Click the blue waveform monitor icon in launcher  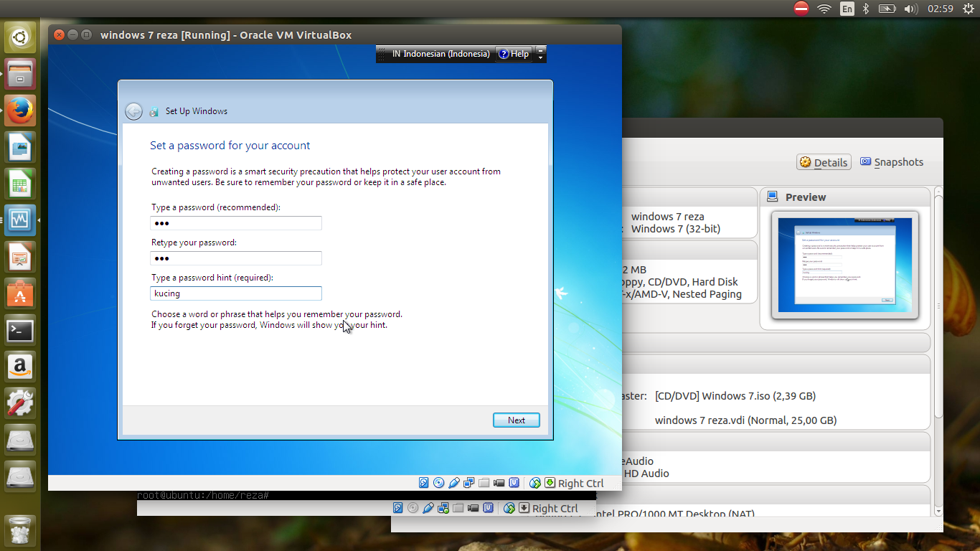(20, 220)
